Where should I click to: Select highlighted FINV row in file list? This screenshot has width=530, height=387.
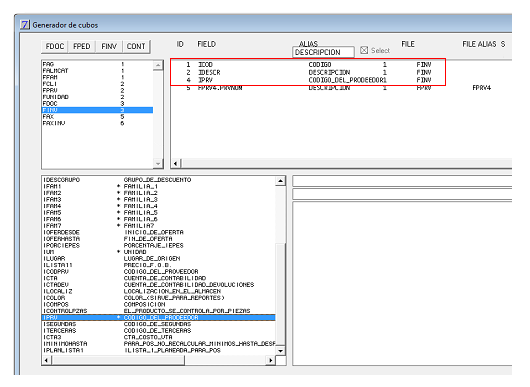97,110
